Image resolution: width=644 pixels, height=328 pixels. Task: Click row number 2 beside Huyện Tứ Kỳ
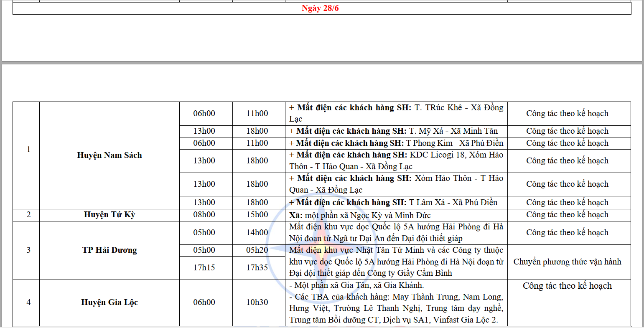click(x=28, y=215)
